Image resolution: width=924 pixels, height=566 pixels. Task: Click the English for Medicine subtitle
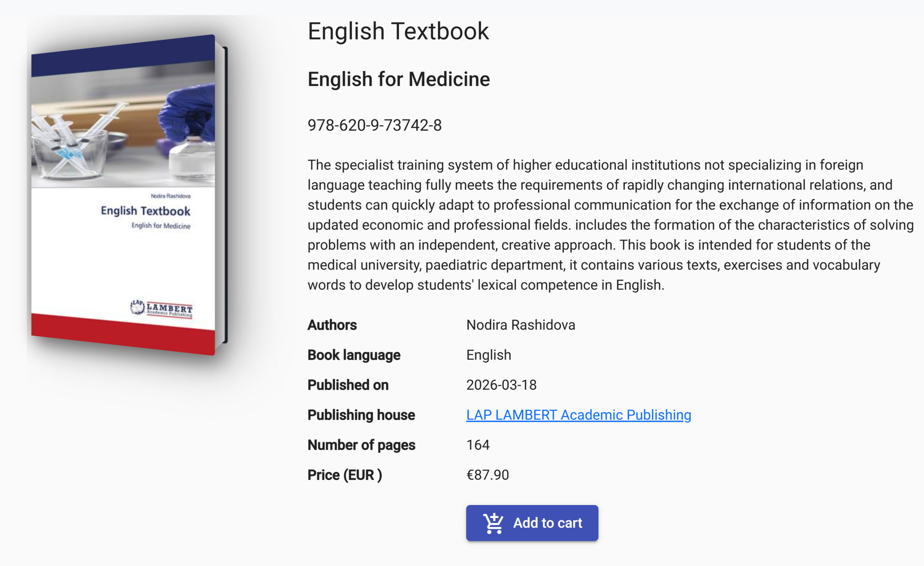coord(398,79)
